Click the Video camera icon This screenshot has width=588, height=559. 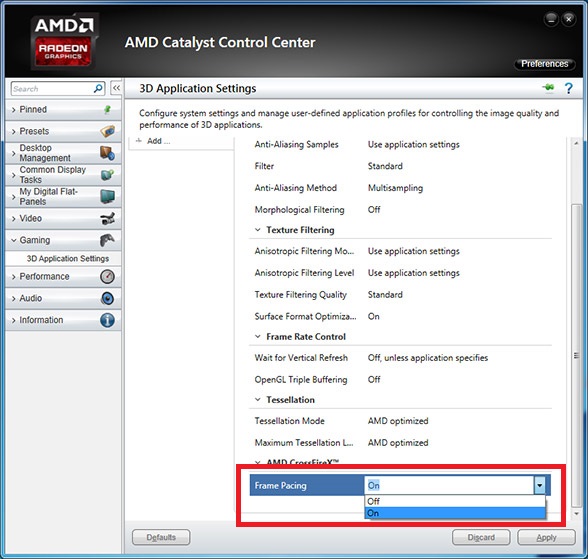[107, 218]
